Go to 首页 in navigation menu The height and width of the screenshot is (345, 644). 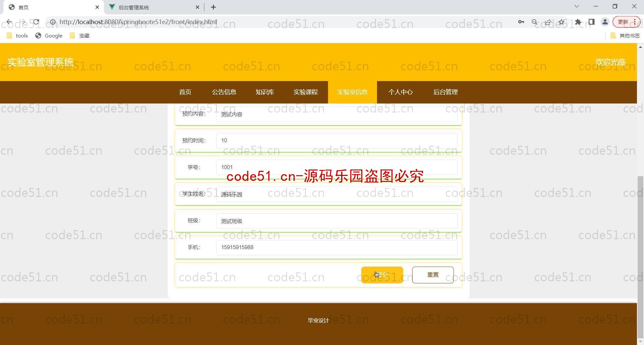click(x=185, y=92)
